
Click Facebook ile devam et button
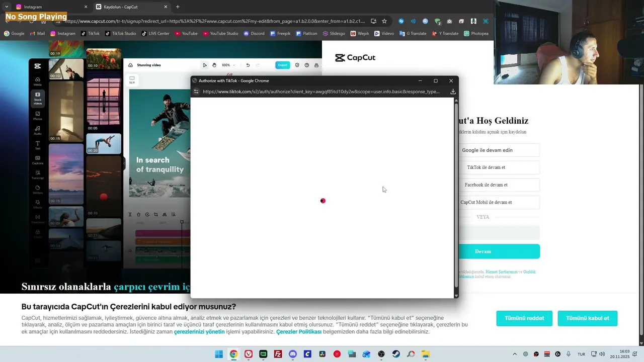tap(498, 185)
